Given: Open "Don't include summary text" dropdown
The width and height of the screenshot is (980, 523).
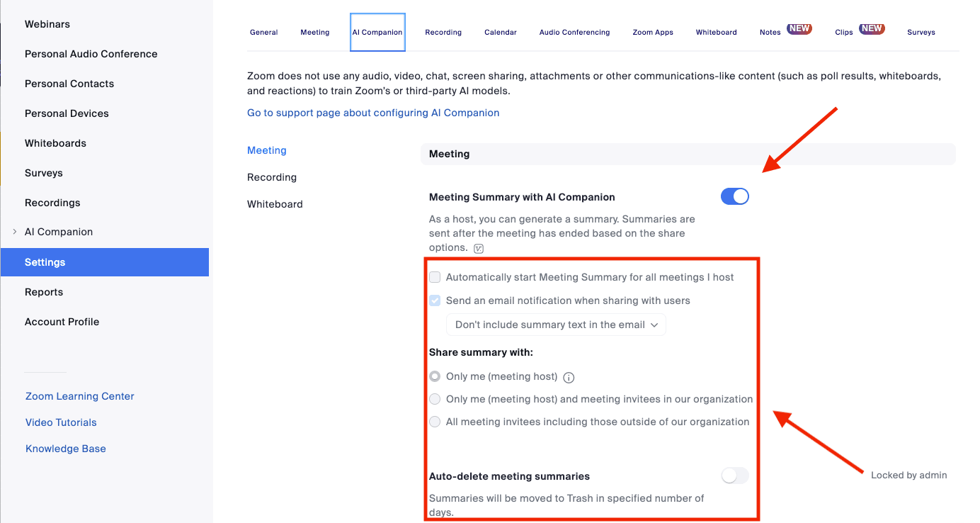Looking at the screenshot, I should click(556, 325).
